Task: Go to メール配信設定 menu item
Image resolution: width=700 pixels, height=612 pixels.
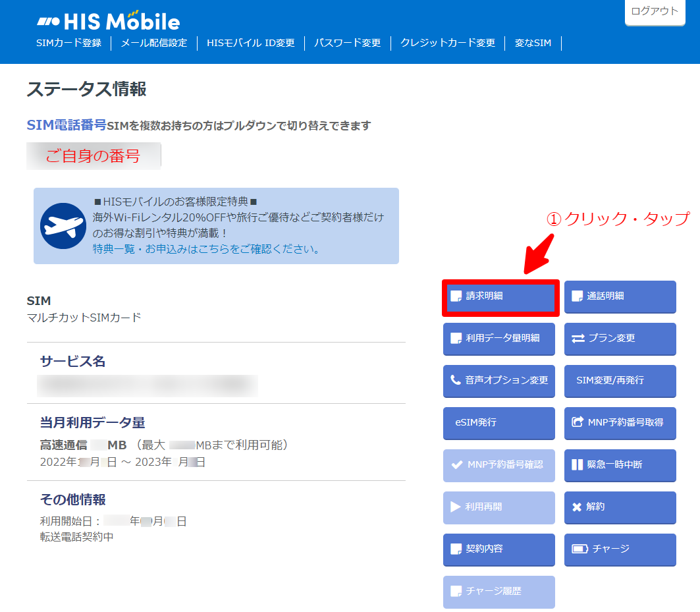Action: (x=154, y=43)
